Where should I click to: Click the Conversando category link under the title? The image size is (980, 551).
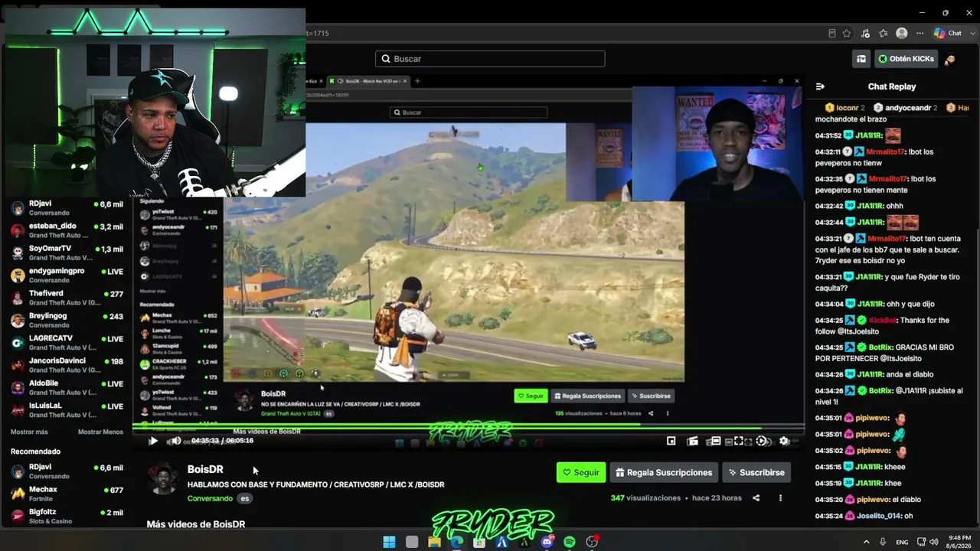(x=210, y=498)
